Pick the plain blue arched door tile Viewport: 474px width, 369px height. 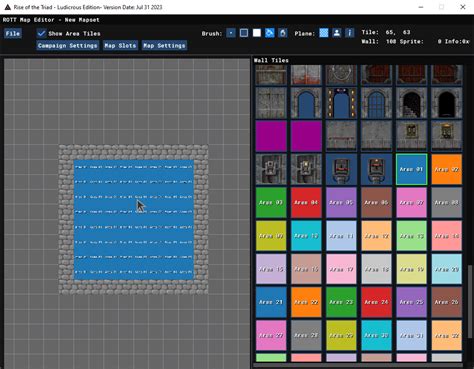tap(306, 103)
